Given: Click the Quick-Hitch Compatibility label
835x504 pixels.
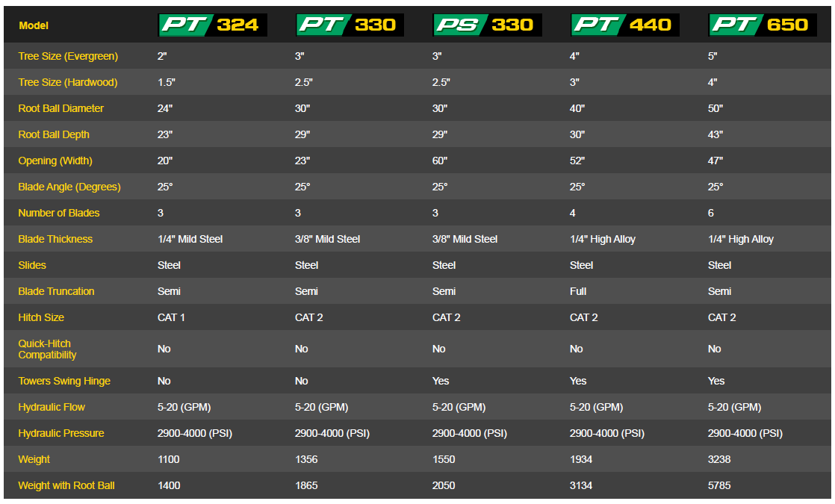Looking at the screenshot, I should coord(47,349).
